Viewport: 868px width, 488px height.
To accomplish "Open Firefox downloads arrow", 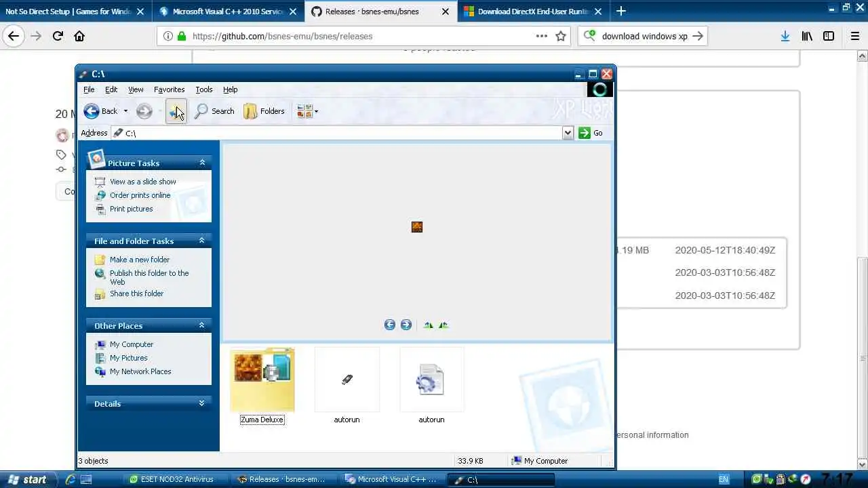I will 785,36.
